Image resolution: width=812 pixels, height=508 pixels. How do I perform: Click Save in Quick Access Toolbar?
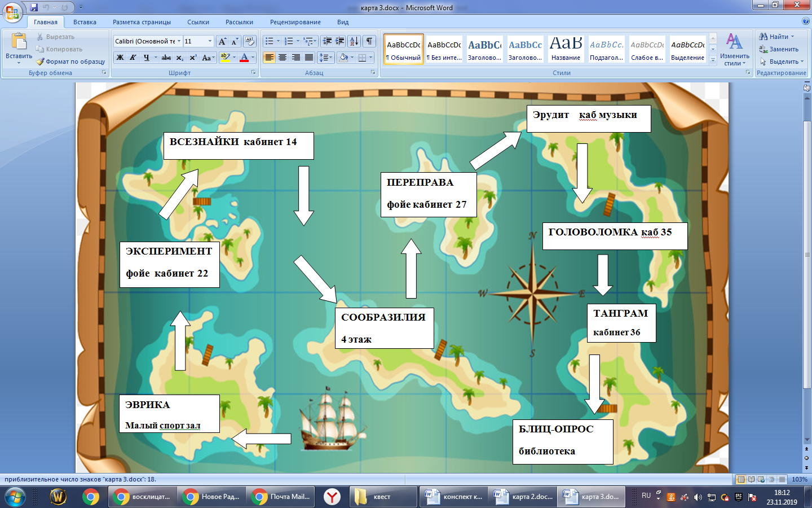point(34,7)
